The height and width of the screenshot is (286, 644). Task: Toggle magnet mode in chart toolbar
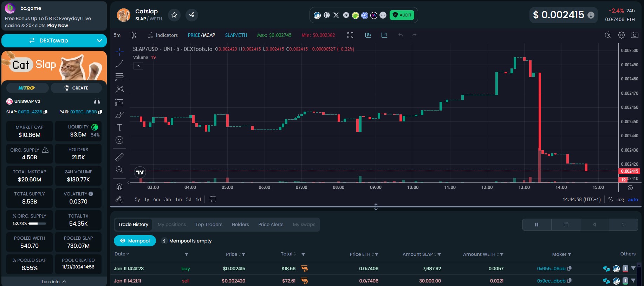pyautogui.click(x=119, y=187)
